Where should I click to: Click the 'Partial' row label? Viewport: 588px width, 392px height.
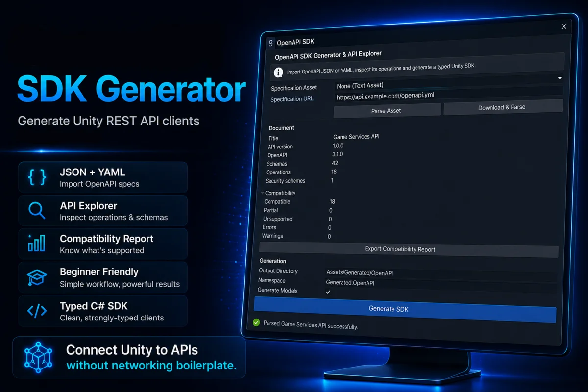tap(271, 210)
